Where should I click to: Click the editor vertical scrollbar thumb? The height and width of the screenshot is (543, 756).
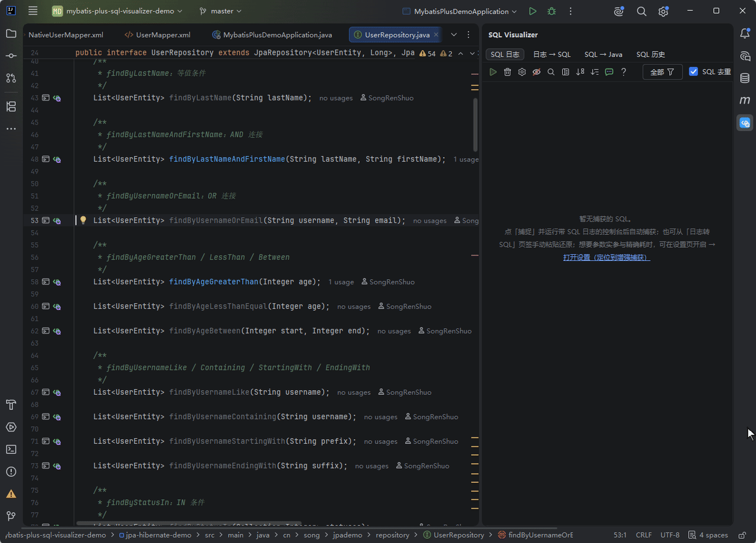coord(475,125)
